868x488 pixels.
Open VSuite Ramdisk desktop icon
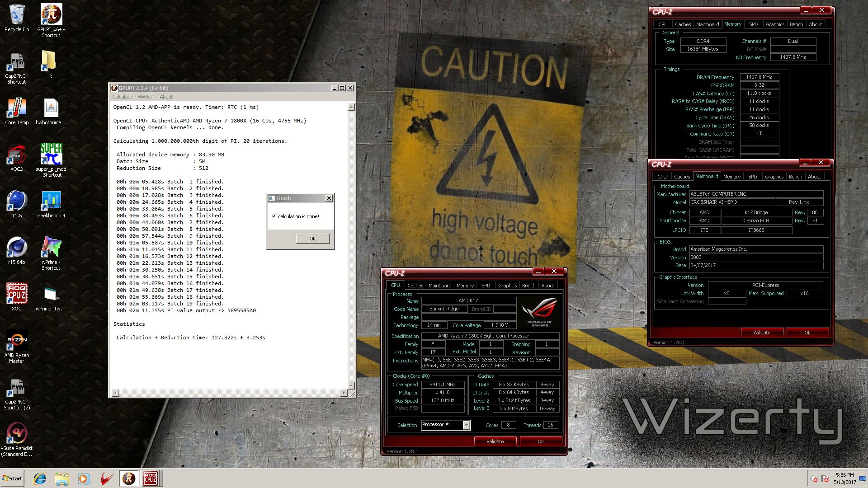click(x=17, y=440)
